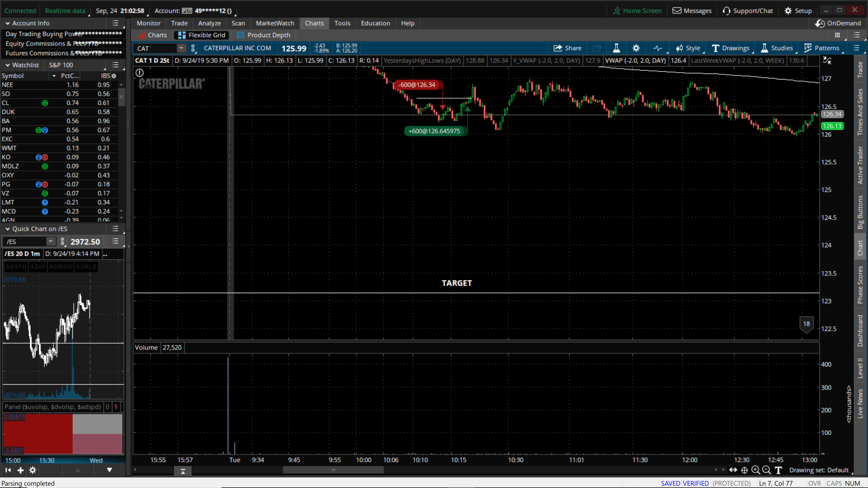Open the chart Share button
Screen dimensions: 868x488
[x=567, y=48]
